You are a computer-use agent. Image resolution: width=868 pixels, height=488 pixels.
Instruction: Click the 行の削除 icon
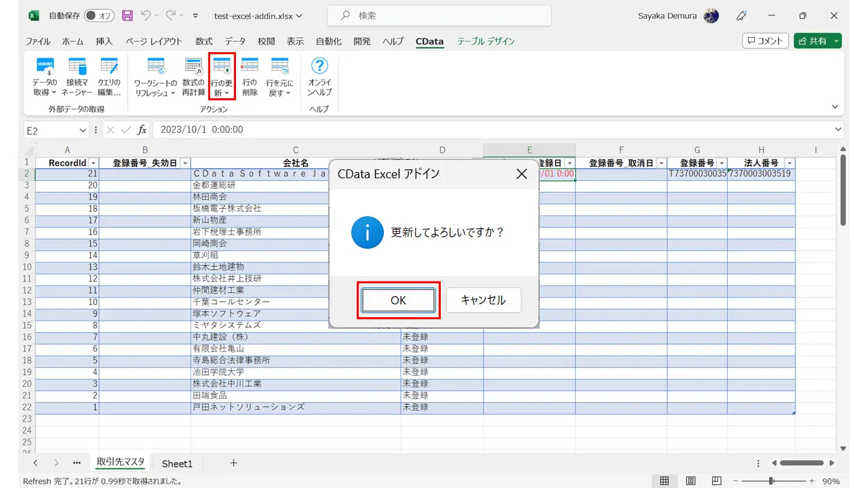point(250,77)
